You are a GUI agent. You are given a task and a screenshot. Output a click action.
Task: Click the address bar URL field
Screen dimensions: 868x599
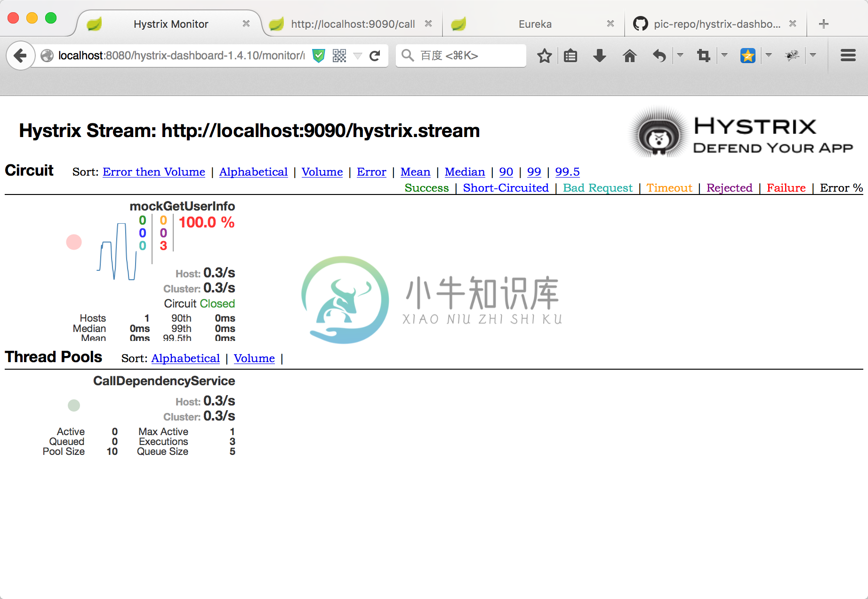tap(181, 56)
